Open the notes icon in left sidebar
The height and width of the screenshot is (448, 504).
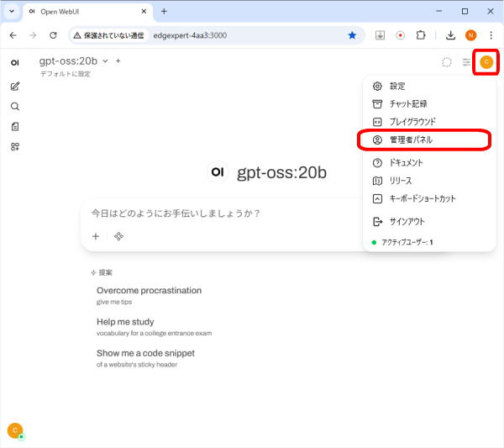point(15,127)
